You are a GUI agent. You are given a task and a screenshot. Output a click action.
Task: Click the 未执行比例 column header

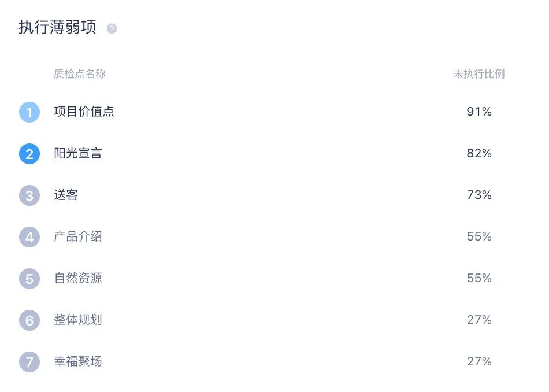(478, 74)
